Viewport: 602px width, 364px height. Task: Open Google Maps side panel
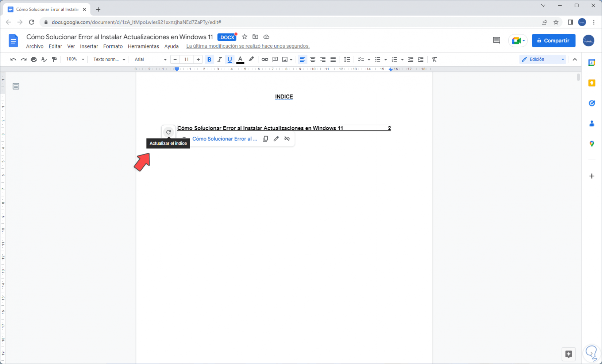click(592, 144)
